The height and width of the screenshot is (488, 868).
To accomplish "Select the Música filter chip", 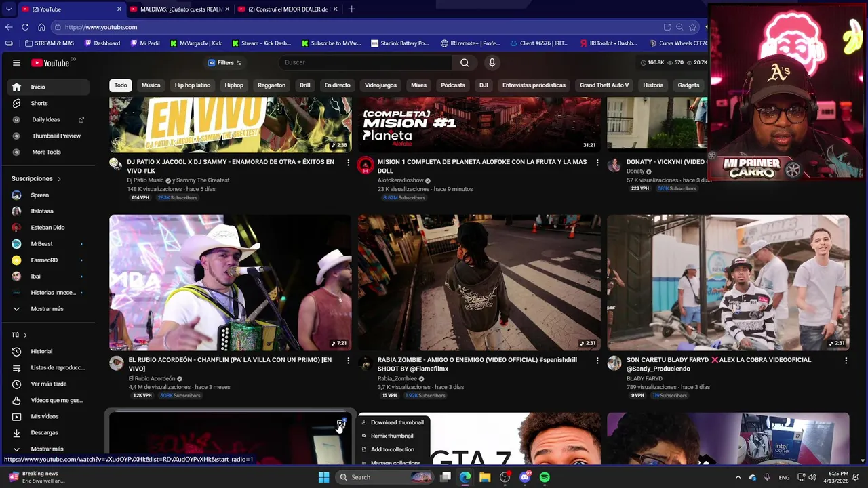I will point(151,85).
